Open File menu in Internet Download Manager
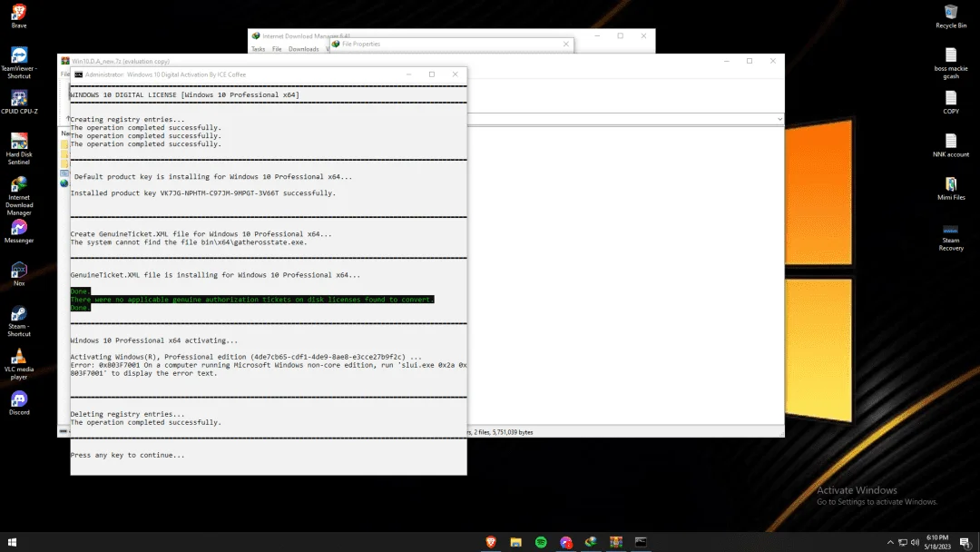Screen dimensions: 980x552 pos(277,49)
